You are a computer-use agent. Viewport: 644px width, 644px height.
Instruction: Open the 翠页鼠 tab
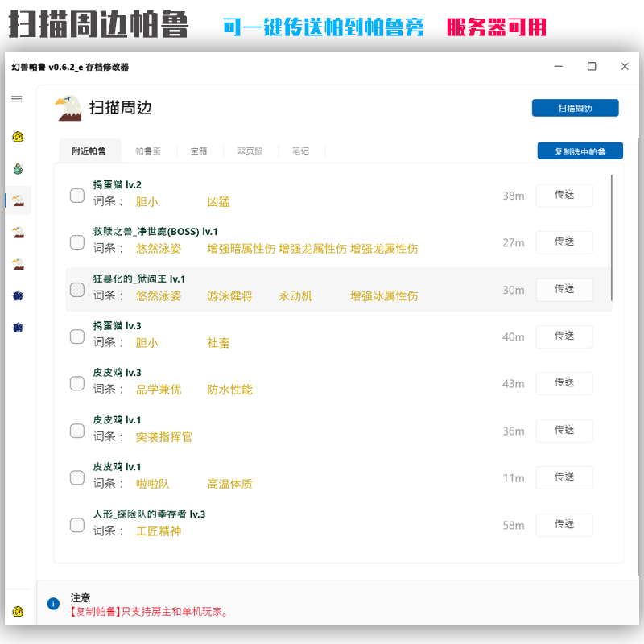click(x=250, y=150)
